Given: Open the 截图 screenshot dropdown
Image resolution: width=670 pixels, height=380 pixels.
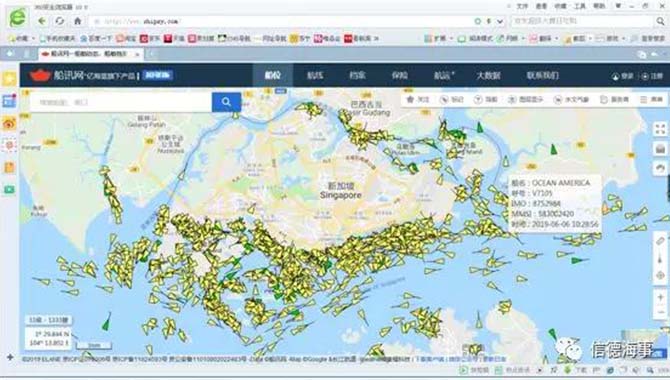Looking at the screenshot, I should (x=578, y=38).
